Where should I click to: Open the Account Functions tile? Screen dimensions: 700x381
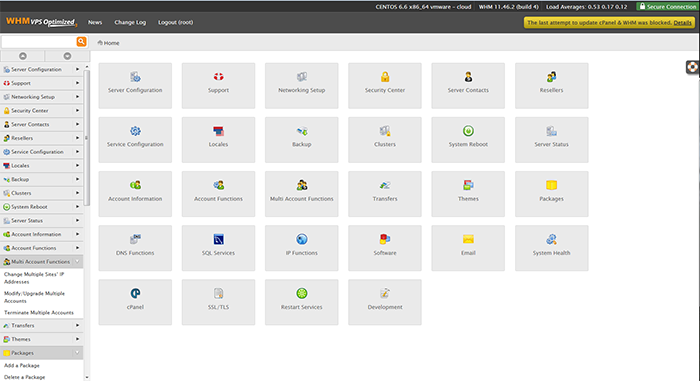[218, 194]
